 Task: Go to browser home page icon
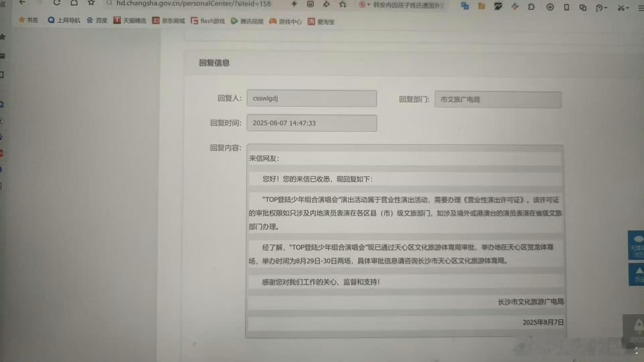pos(74,3)
